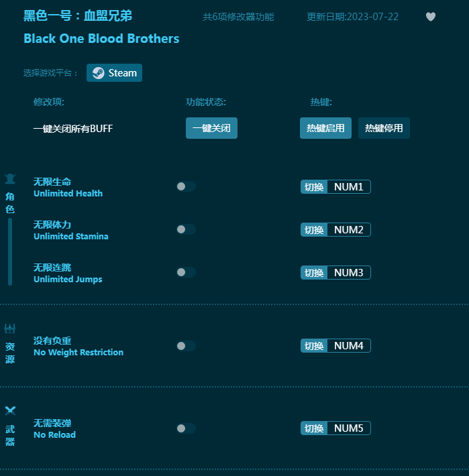
Task: Click the 热键停用 disable hotkeys button
Action: click(x=384, y=128)
